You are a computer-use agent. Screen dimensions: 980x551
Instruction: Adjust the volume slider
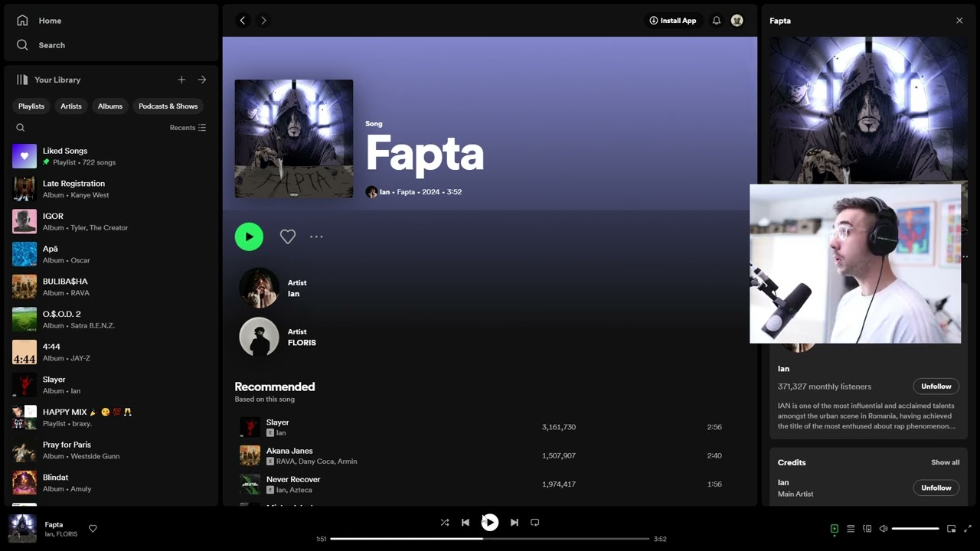pos(916,529)
